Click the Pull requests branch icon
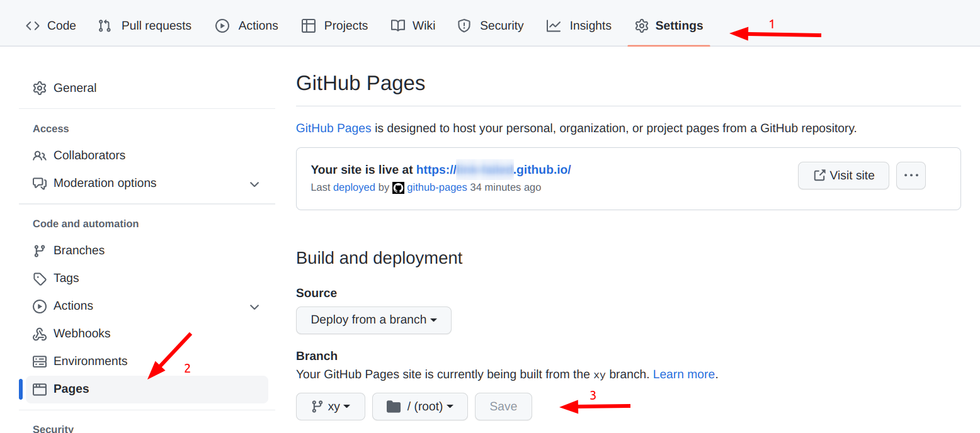 (105, 26)
